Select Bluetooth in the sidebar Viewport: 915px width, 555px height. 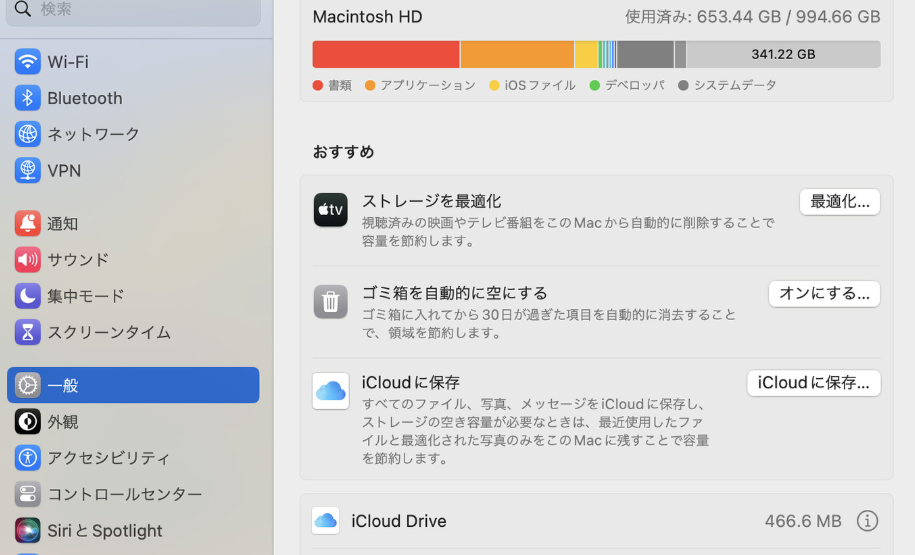pos(133,97)
